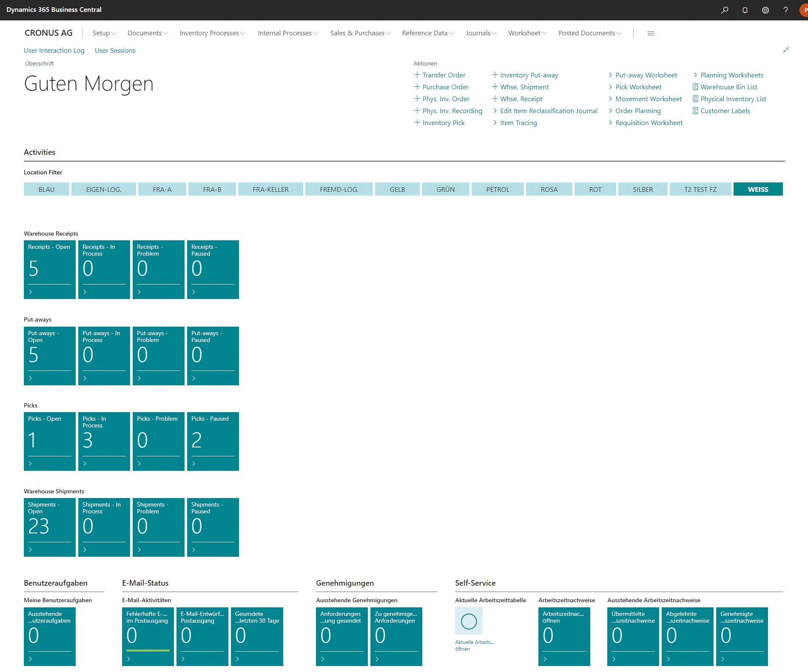Open the hamburger overflow menu
808x672 pixels.
coord(651,33)
